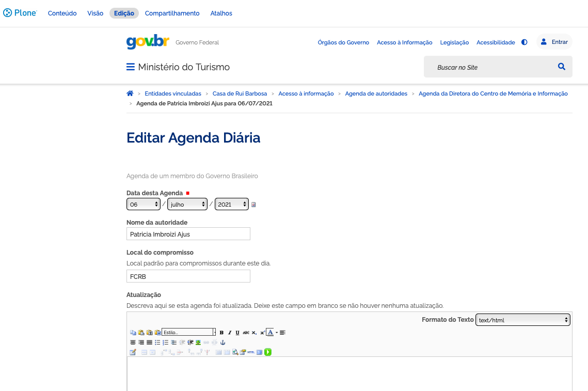The height and width of the screenshot is (391, 588).
Task: Apply italic formatting in the editor
Action: [x=230, y=333]
